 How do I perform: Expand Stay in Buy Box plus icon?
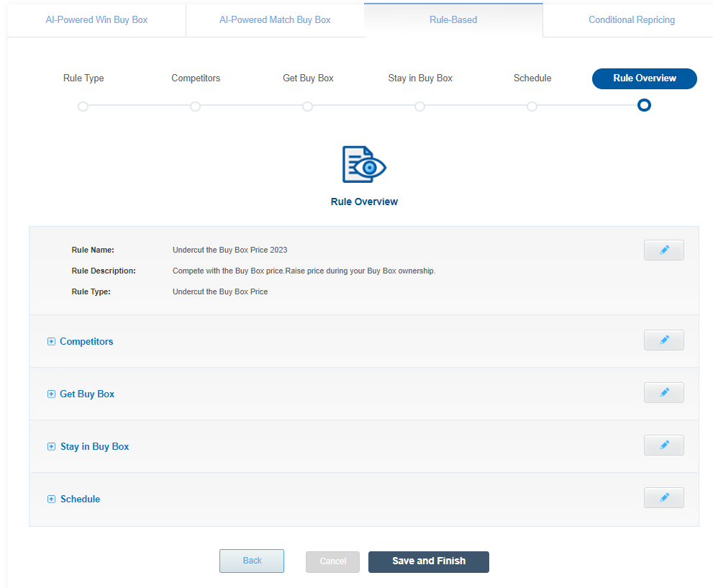coord(51,446)
